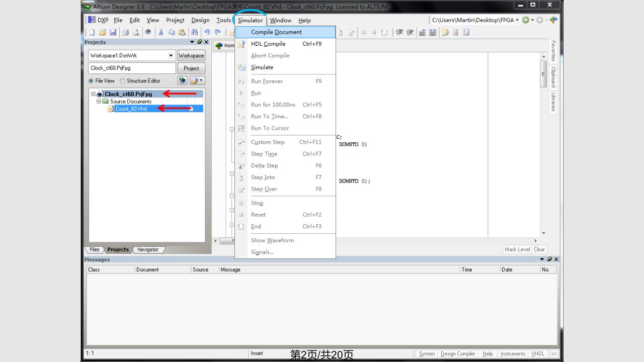Click the back navigation green arrow
The height and width of the screenshot is (362, 644).
point(526,20)
